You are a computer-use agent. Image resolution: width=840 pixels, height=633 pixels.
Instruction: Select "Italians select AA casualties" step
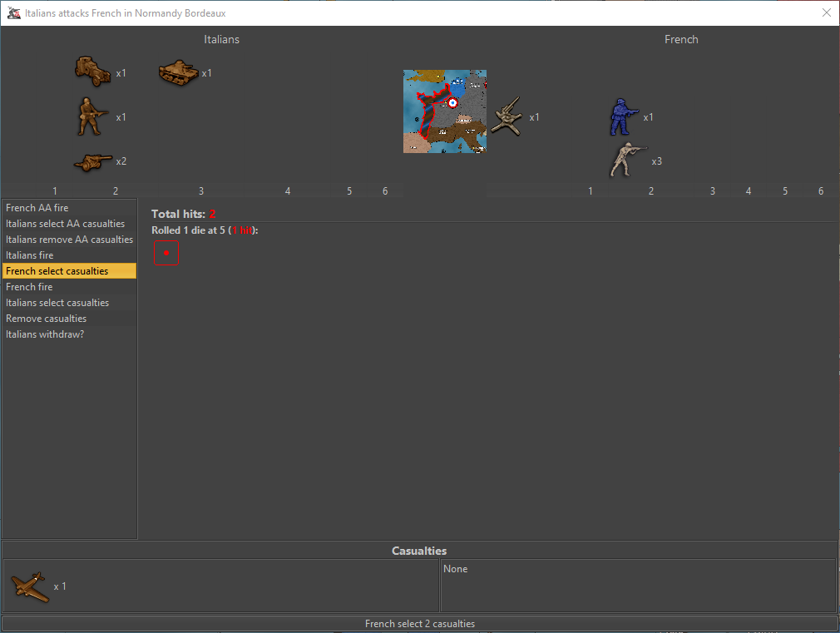66,224
